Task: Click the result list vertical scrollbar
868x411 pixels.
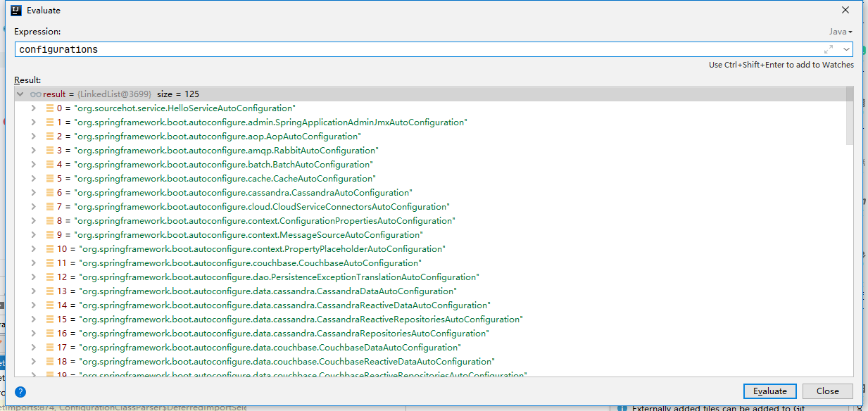Action: (x=850, y=116)
